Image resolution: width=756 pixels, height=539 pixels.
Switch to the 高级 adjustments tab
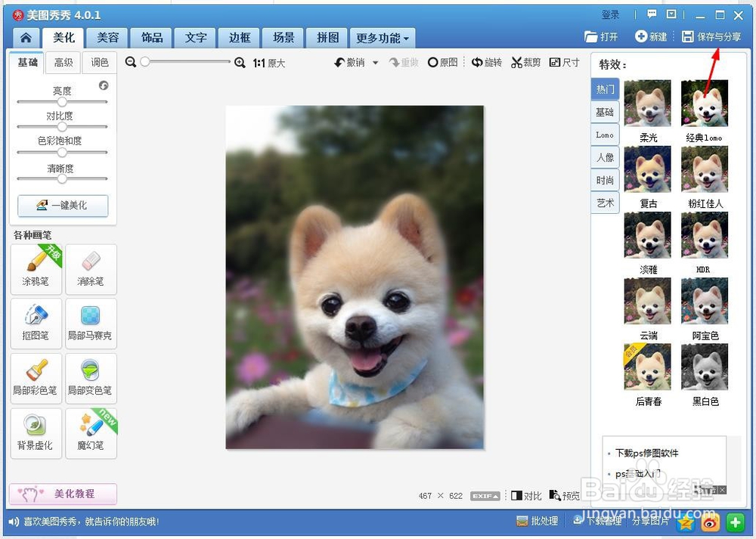pos(64,62)
